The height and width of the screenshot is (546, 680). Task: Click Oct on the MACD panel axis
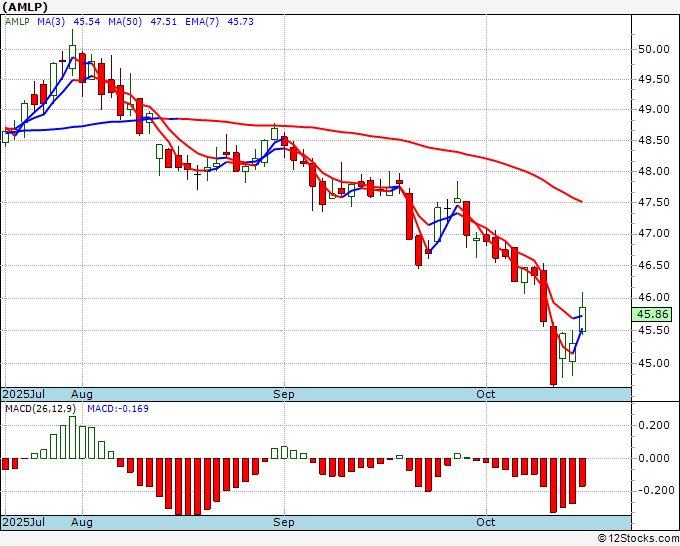(485, 522)
